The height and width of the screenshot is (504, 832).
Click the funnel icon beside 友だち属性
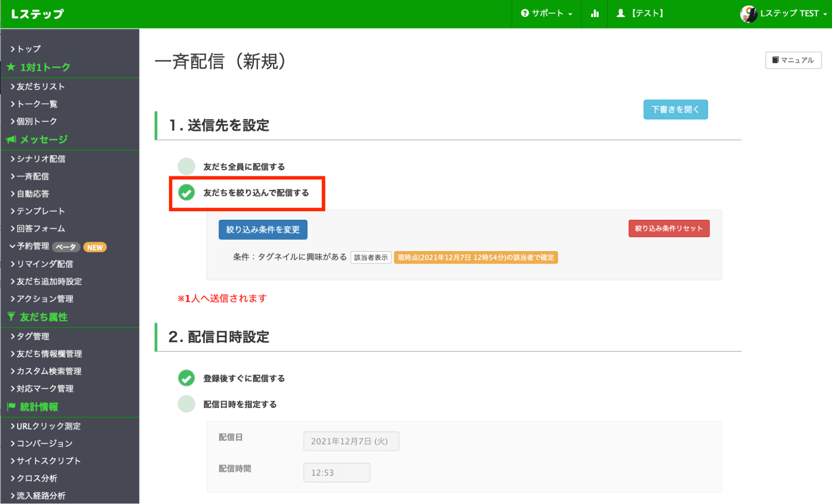coord(11,317)
